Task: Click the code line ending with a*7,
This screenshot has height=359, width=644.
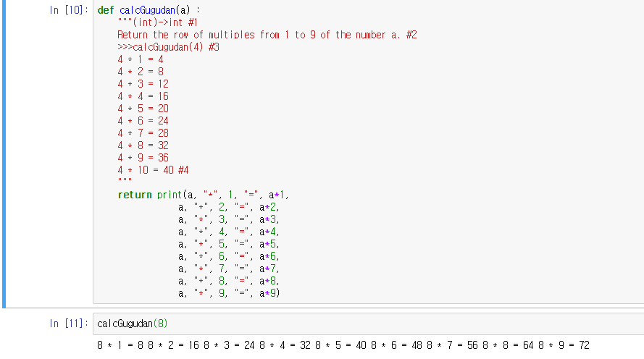Action: [229, 269]
